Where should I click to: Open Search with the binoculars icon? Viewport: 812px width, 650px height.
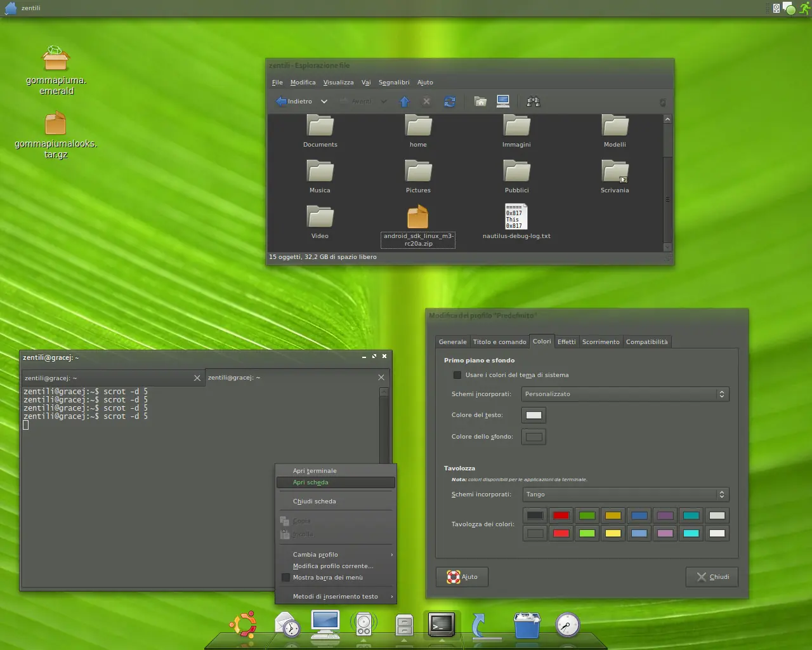click(534, 102)
